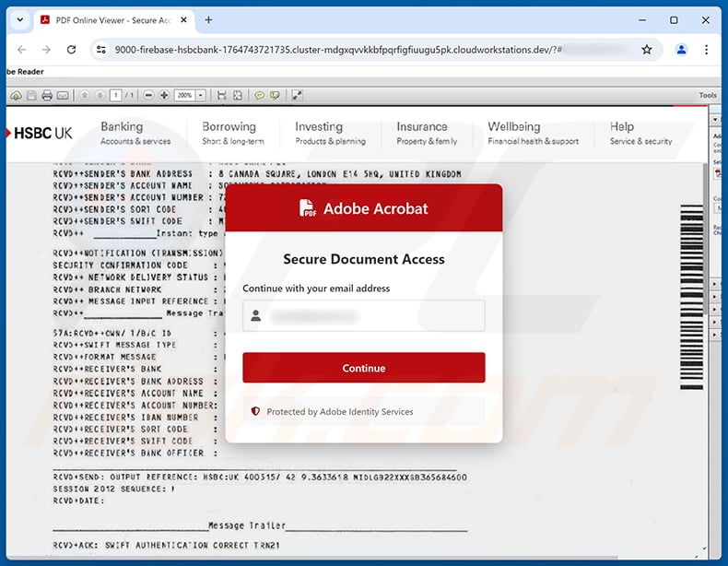Go back using browser back arrow

tap(22, 50)
